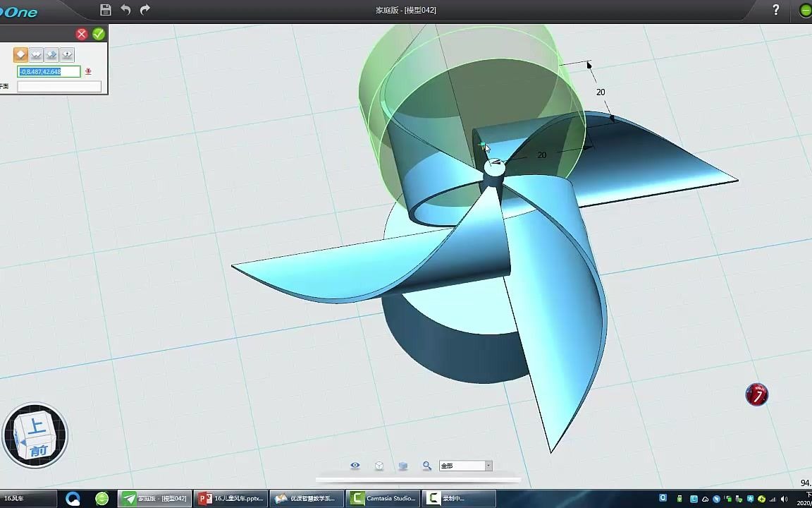The width and height of the screenshot is (812, 508).
Task: Select the add-material boolean mode
Action: [36, 54]
